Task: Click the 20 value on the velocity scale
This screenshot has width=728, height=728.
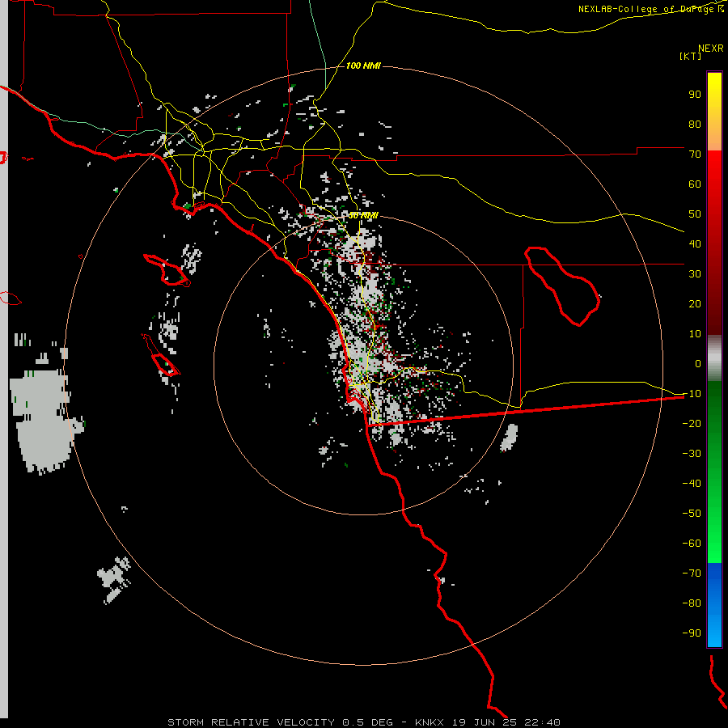Action: 695,304
